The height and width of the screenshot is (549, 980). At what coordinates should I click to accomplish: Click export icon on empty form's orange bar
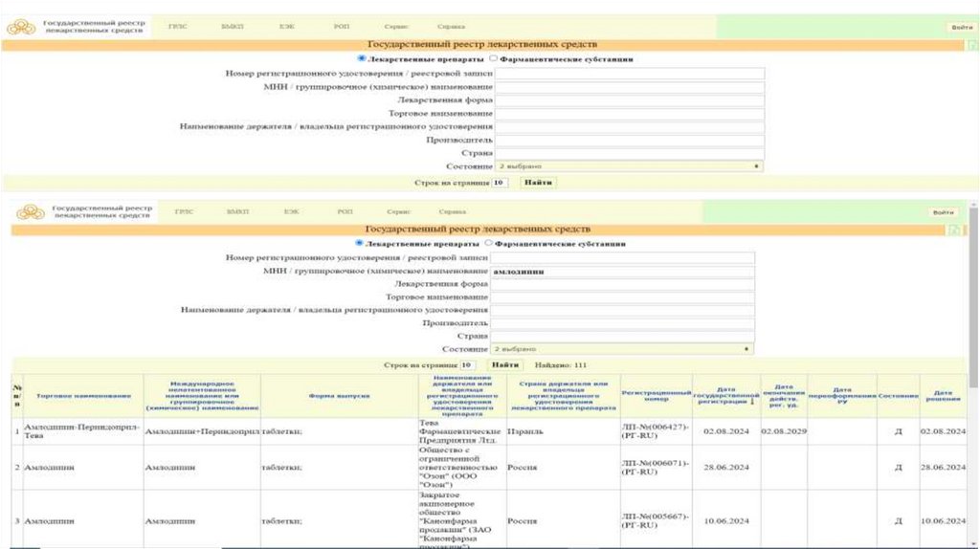972,45
